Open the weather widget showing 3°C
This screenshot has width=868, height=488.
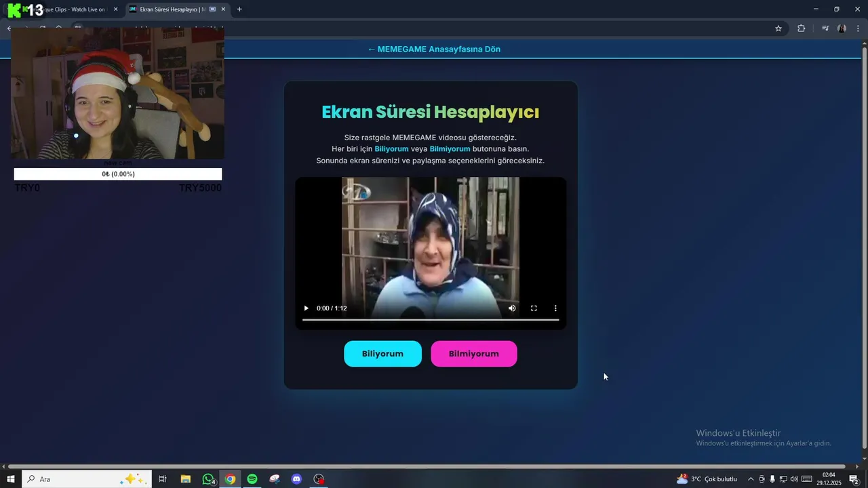coord(707,479)
